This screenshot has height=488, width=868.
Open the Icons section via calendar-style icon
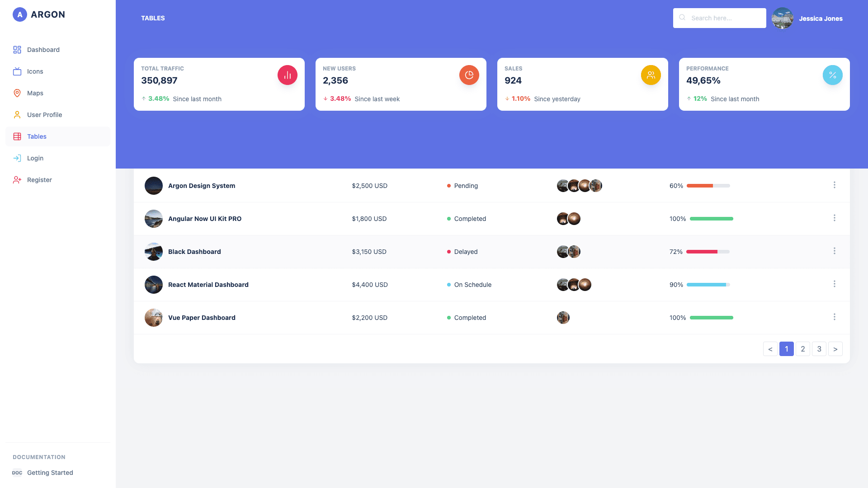click(17, 71)
